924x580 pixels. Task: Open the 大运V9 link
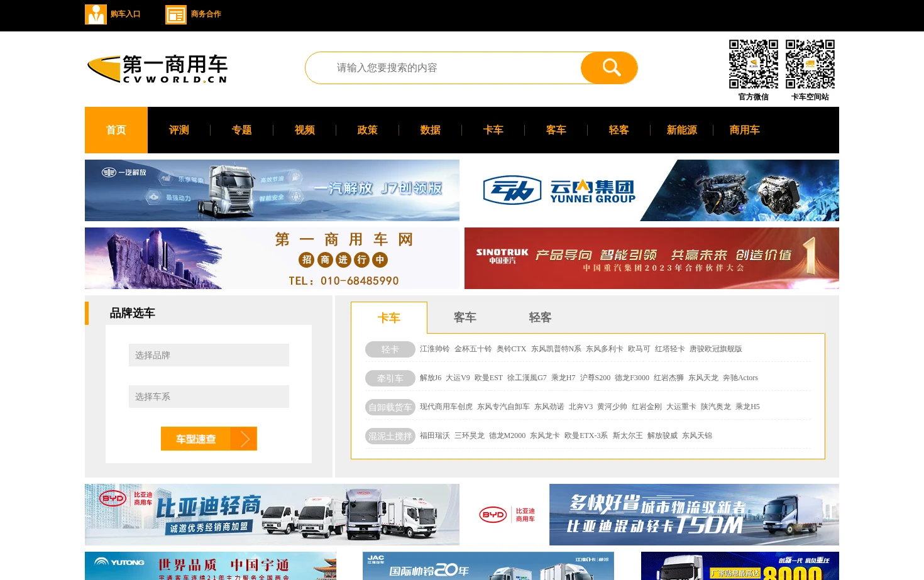coord(458,378)
